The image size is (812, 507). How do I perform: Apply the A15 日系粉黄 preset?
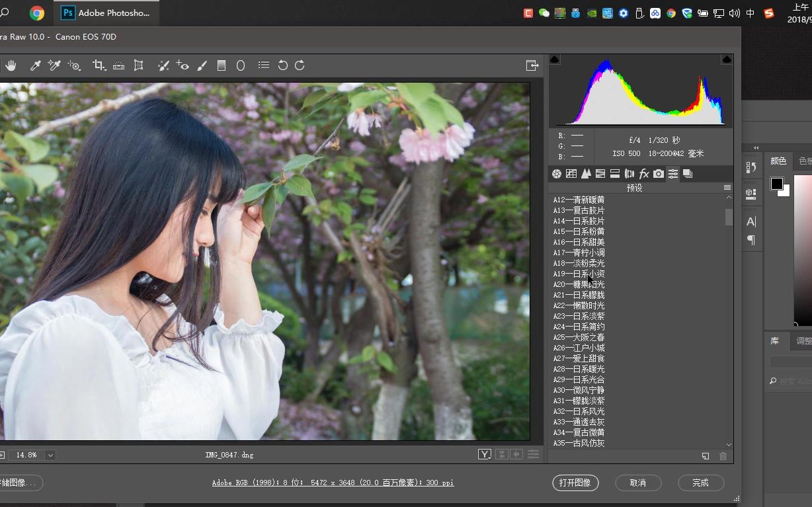click(x=579, y=231)
